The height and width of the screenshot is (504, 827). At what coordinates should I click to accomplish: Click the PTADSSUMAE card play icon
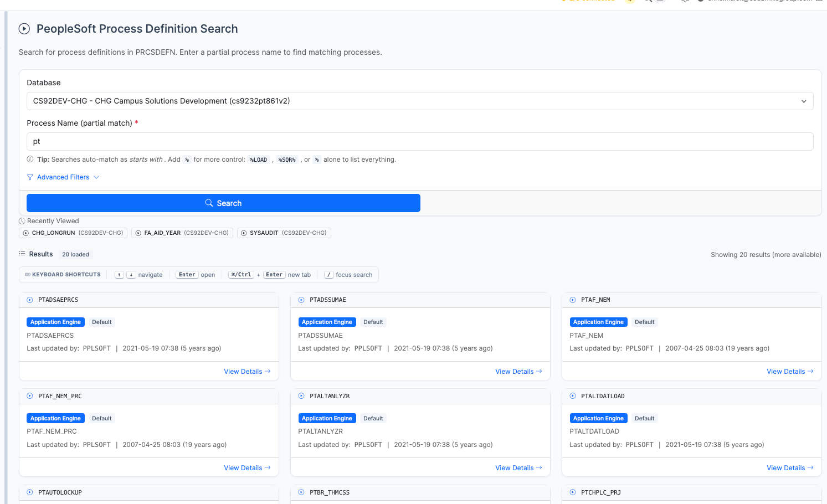301,300
